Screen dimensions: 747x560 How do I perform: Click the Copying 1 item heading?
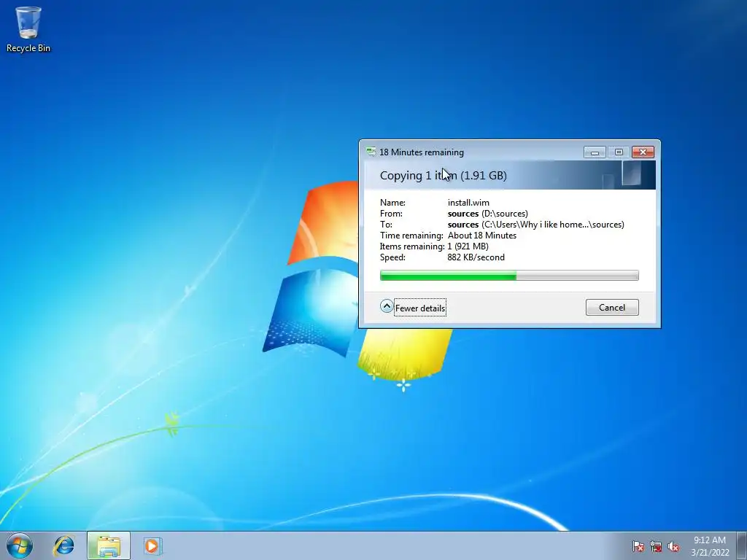(x=443, y=176)
